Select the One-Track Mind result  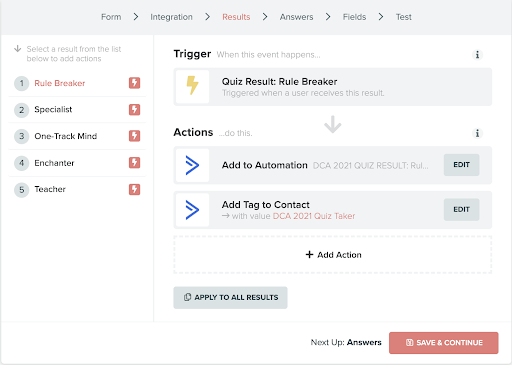[77, 136]
